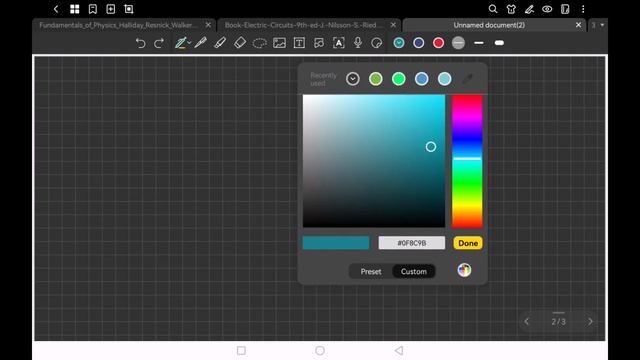Activate the eyedropper color picker
Screen dimensions: 640x360
point(468,79)
